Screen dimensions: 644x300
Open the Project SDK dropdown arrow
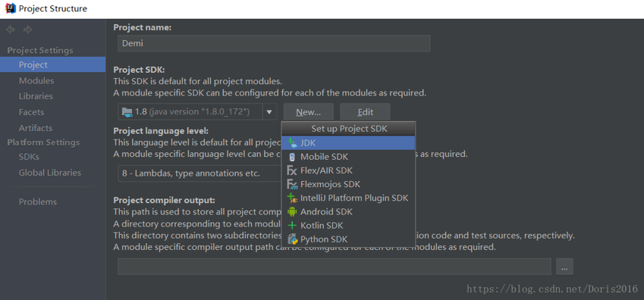[x=269, y=111]
